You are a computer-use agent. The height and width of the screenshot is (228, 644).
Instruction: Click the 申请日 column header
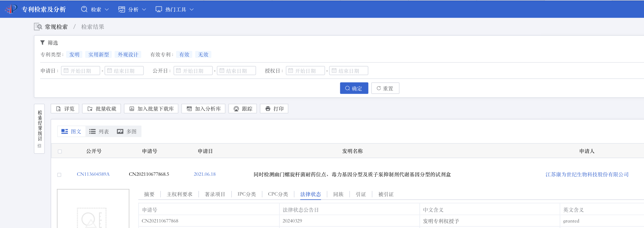coord(205,151)
